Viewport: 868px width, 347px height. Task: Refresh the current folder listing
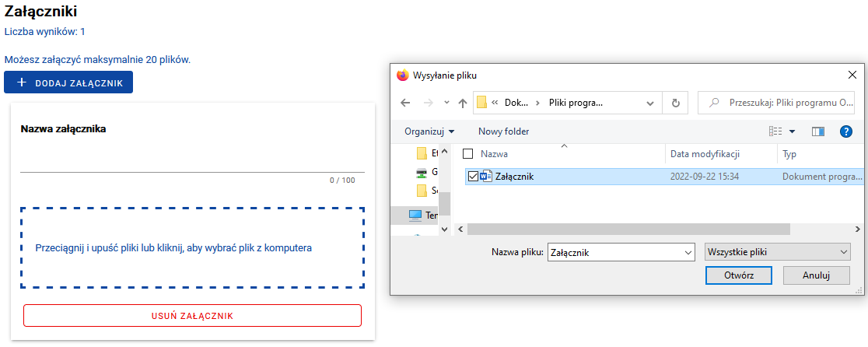pos(675,103)
